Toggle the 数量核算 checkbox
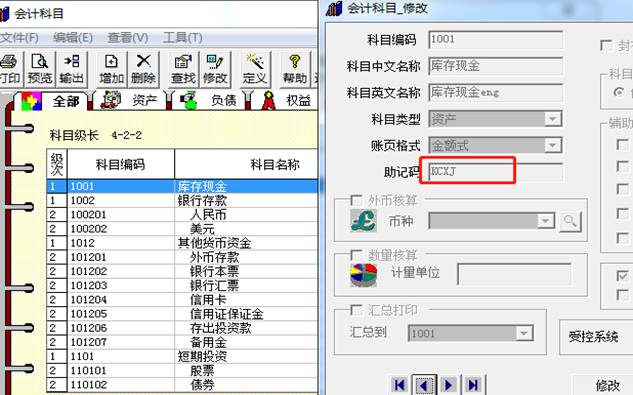 [356, 255]
